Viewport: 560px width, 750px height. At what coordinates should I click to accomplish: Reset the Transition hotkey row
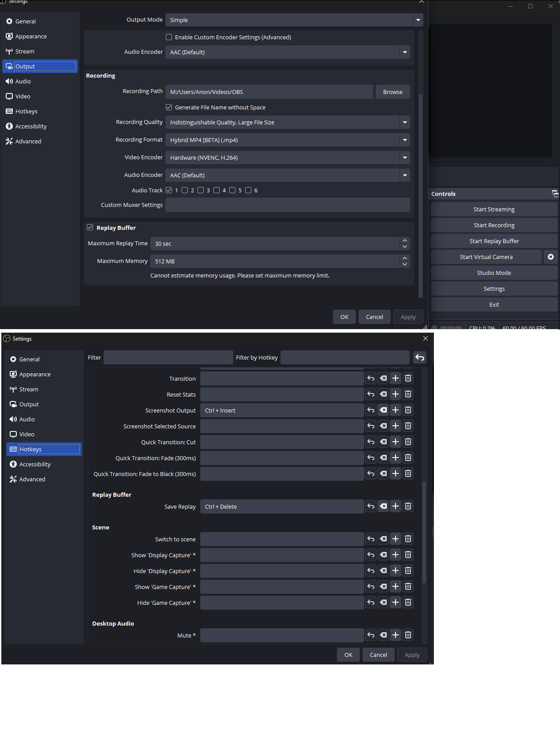click(x=371, y=379)
